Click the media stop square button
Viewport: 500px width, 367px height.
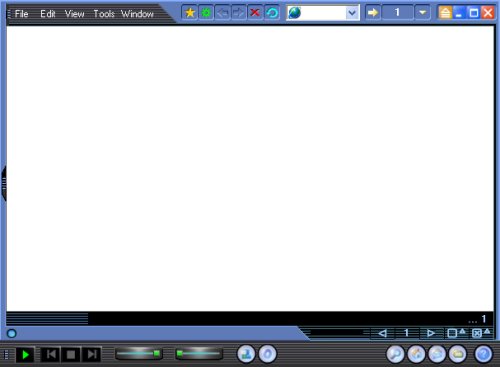click(x=71, y=354)
